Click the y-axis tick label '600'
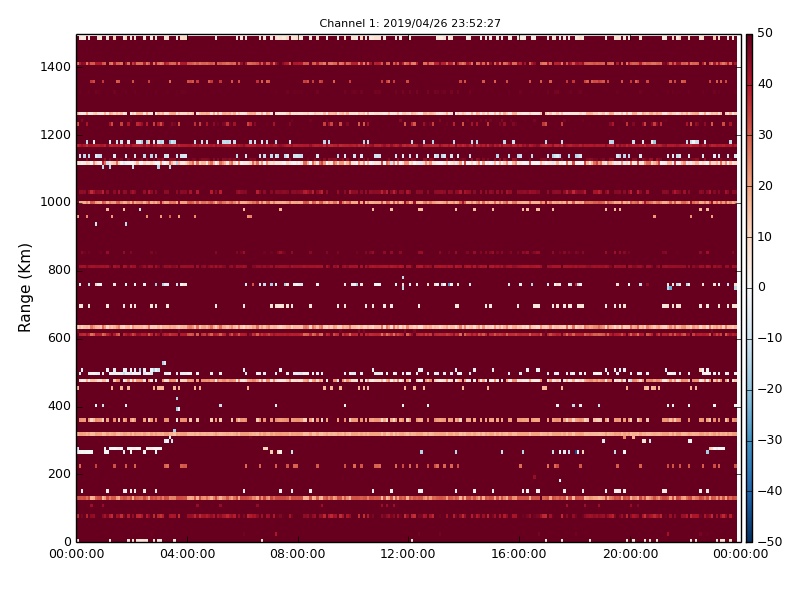The height and width of the screenshot is (600, 800). (x=59, y=338)
